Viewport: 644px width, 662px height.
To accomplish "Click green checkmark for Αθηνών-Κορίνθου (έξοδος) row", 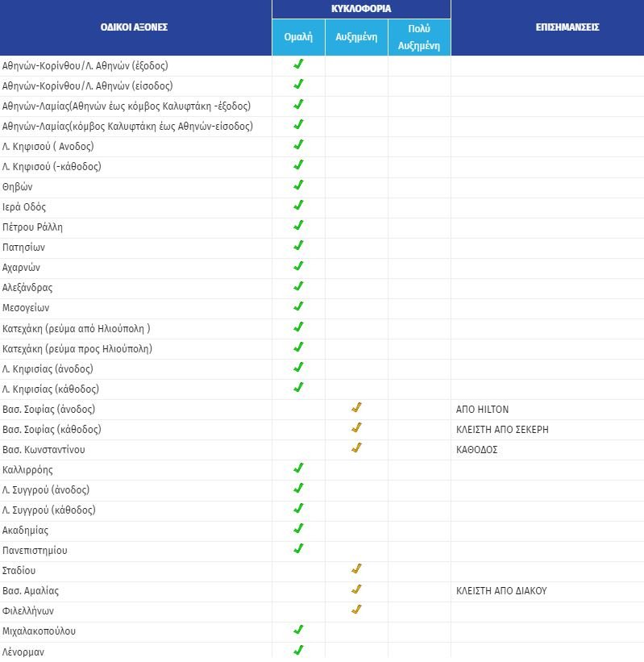I will point(298,65).
